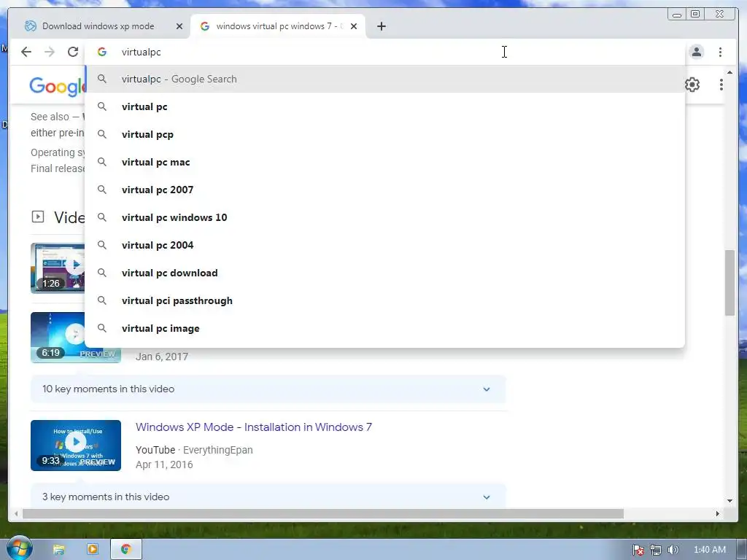Click the network icon in system tray
Screen dimensions: 747x560
[x=656, y=550]
